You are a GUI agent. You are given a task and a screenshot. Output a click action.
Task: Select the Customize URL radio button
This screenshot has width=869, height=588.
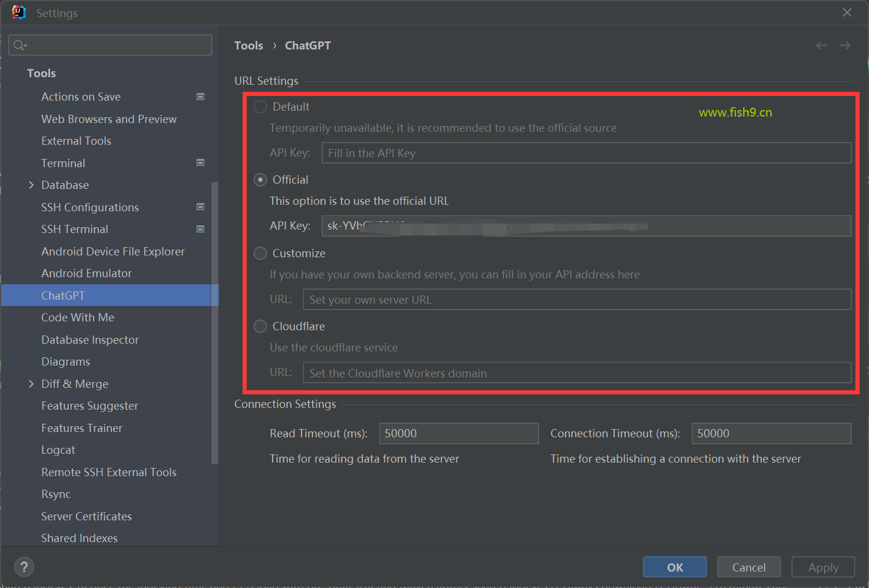point(260,253)
